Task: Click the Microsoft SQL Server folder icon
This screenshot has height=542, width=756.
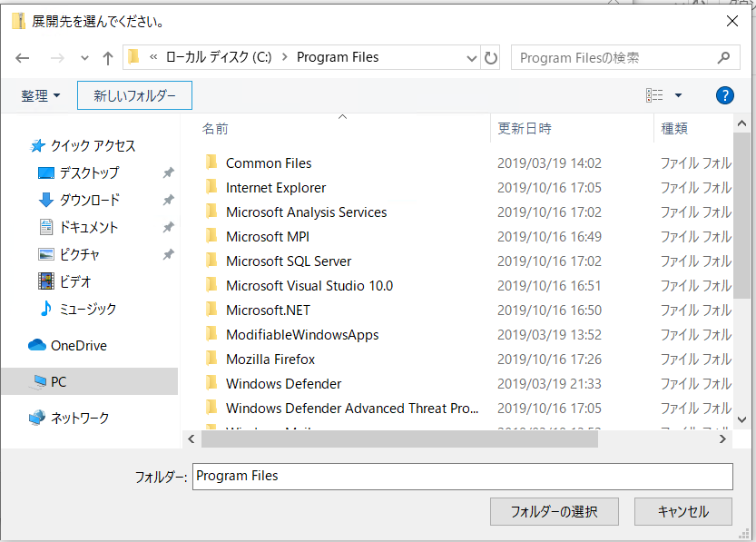Action: 211,261
